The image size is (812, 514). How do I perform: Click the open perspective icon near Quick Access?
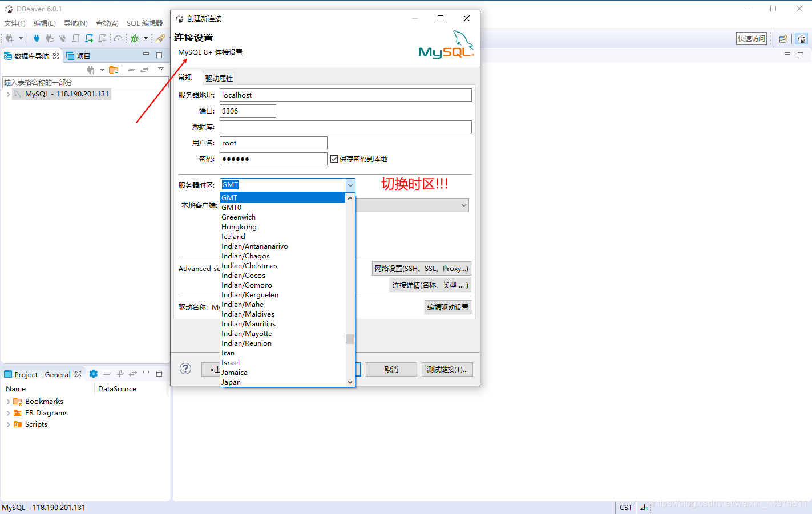[x=783, y=39]
